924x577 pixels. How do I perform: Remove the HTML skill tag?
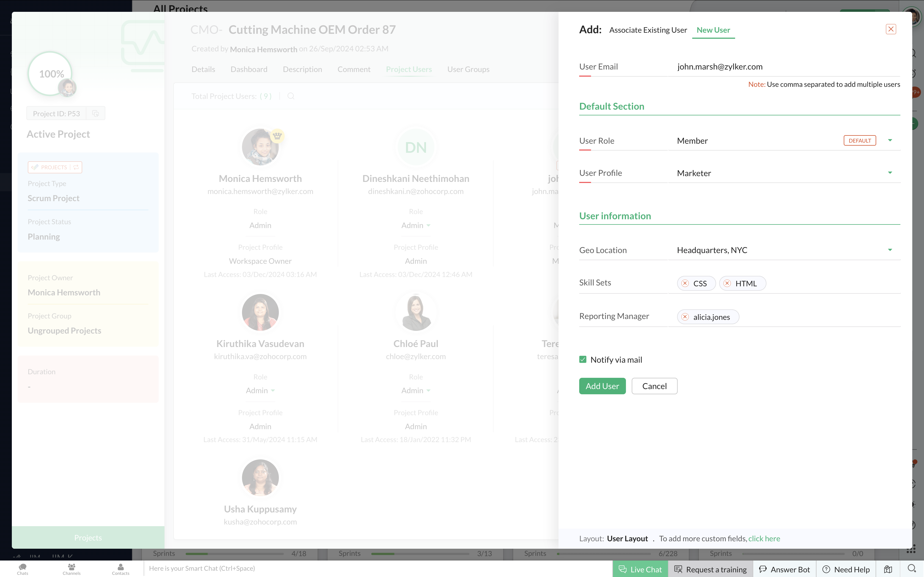[x=727, y=283]
